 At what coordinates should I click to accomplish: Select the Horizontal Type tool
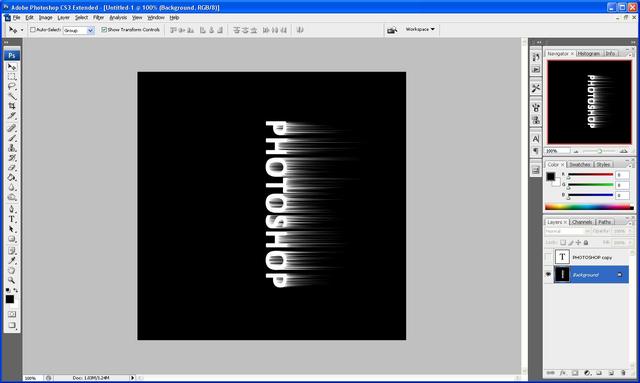tap(12, 219)
